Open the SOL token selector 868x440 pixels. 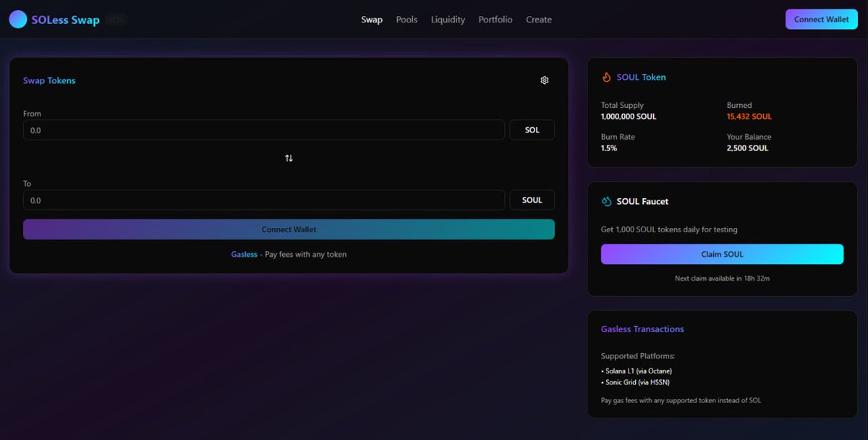(x=532, y=130)
